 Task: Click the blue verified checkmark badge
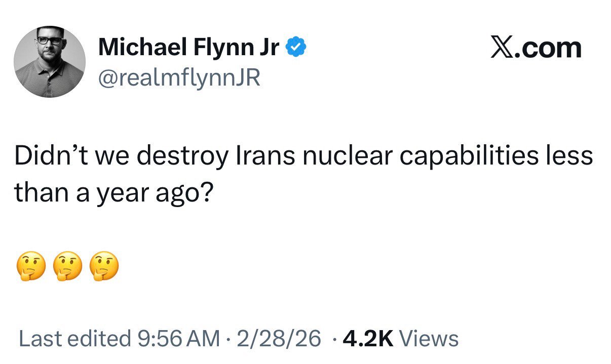295,48
